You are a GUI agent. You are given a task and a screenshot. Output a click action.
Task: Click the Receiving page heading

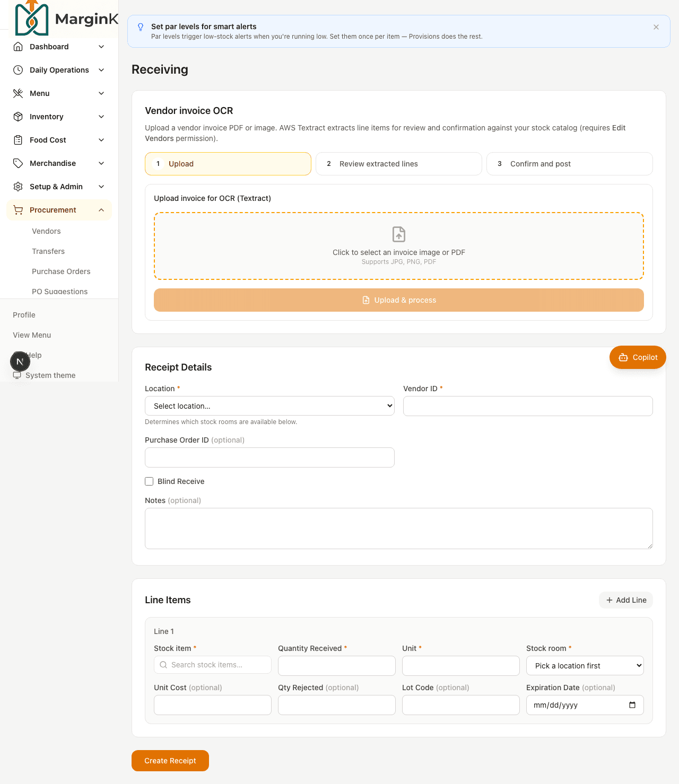(x=160, y=69)
